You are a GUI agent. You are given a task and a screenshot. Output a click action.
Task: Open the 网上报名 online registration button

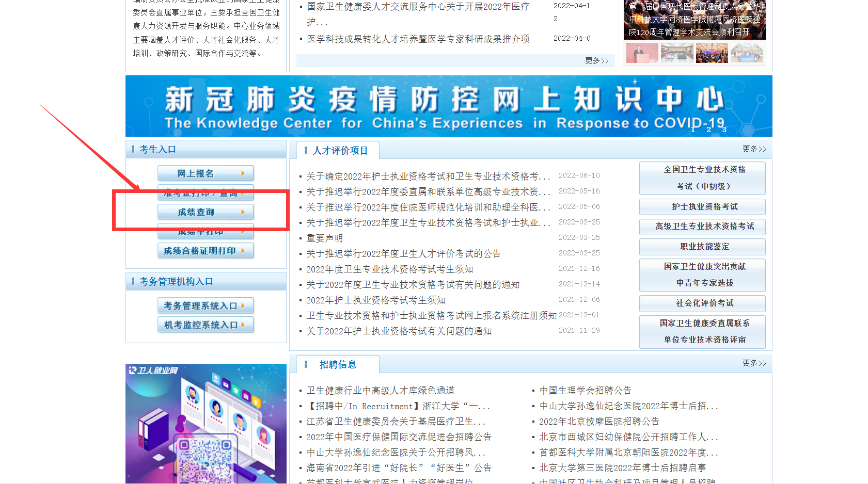coord(206,173)
